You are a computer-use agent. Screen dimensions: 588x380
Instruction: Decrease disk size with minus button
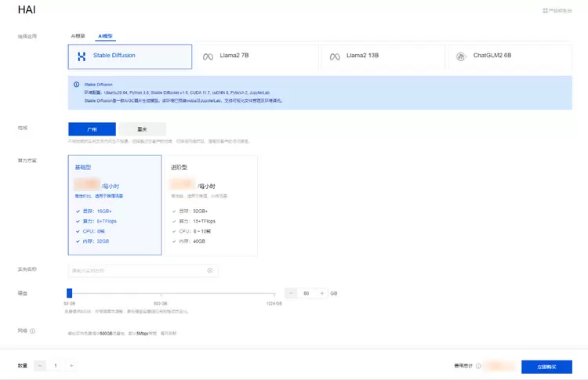click(x=291, y=293)
